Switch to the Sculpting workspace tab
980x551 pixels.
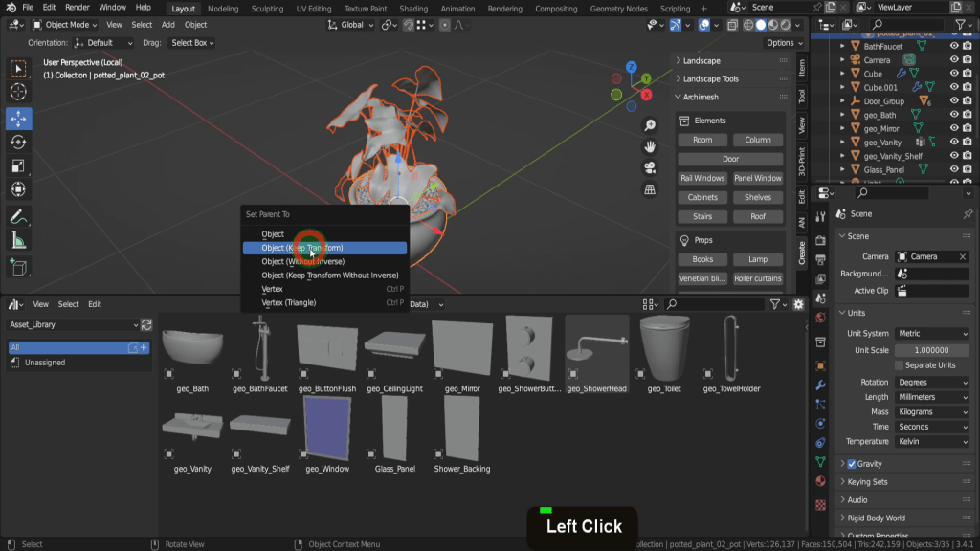point(267,9)
